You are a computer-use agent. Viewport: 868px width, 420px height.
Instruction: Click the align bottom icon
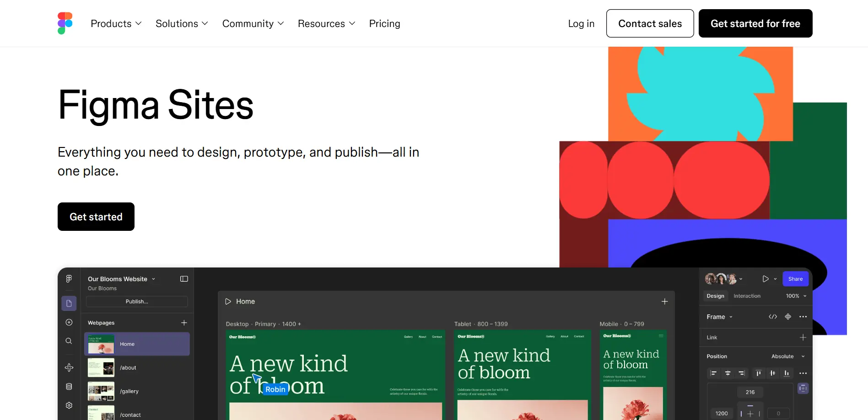coord(787,373)
